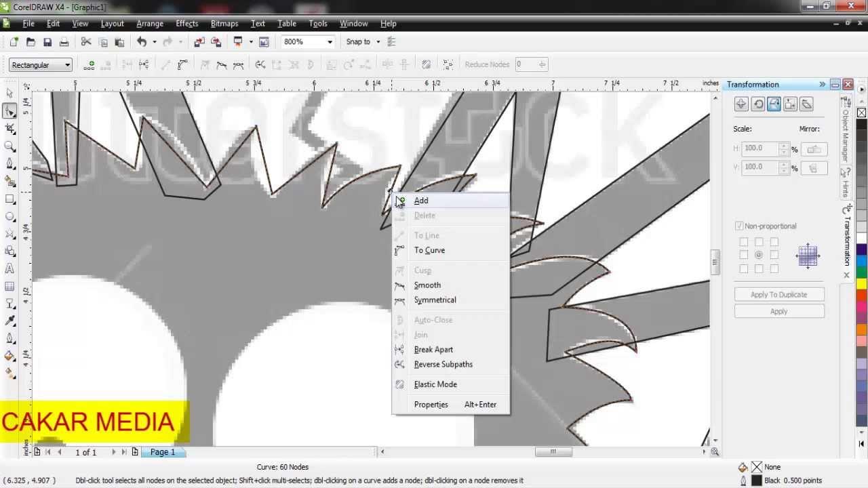Open the Rectangular selection mode dropdown

click(x=67, y=65)
